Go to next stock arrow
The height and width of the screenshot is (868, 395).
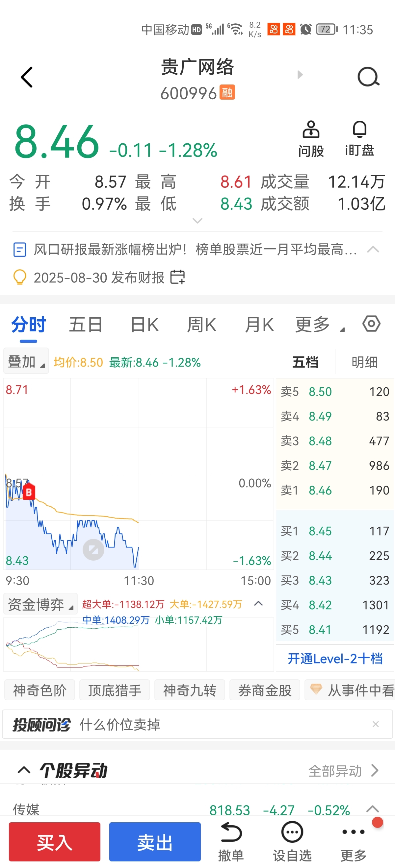click(300, 74)
